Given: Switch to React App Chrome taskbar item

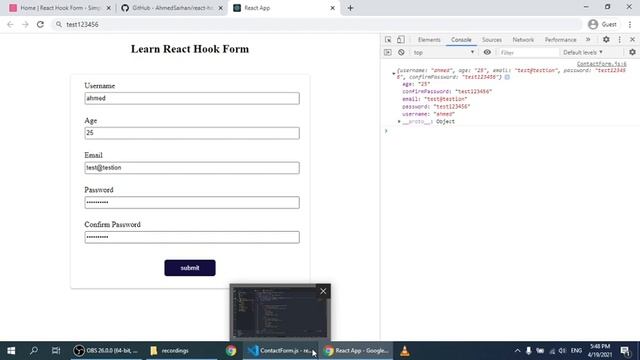Looking at the screenshot, I should tap(356, 351).
